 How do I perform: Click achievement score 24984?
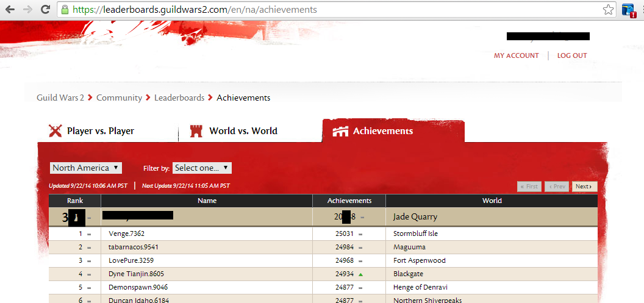click(x=344, y=247)
